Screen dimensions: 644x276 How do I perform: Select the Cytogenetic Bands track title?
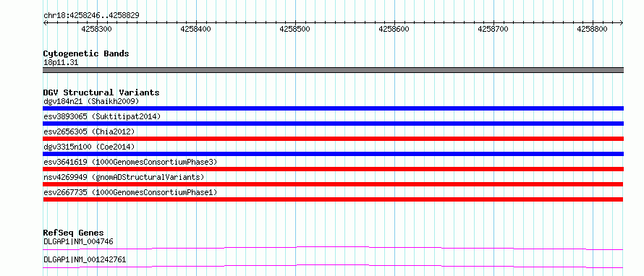tap(86, 53)
